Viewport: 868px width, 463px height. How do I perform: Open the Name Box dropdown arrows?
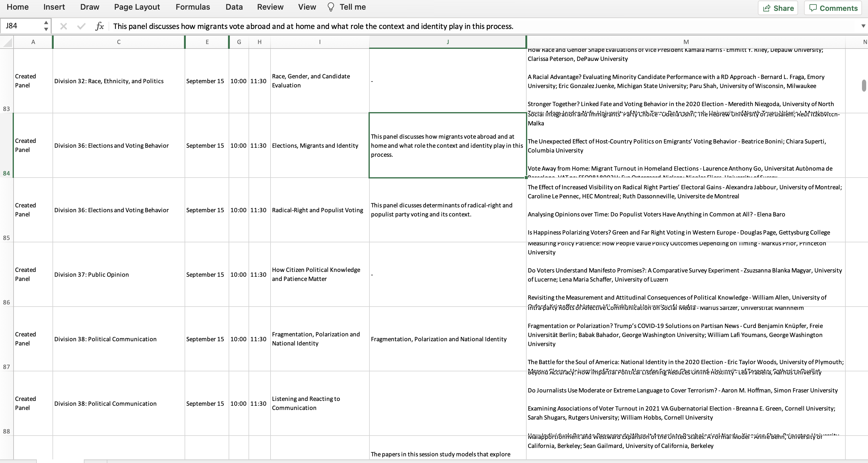coord(46,26)
